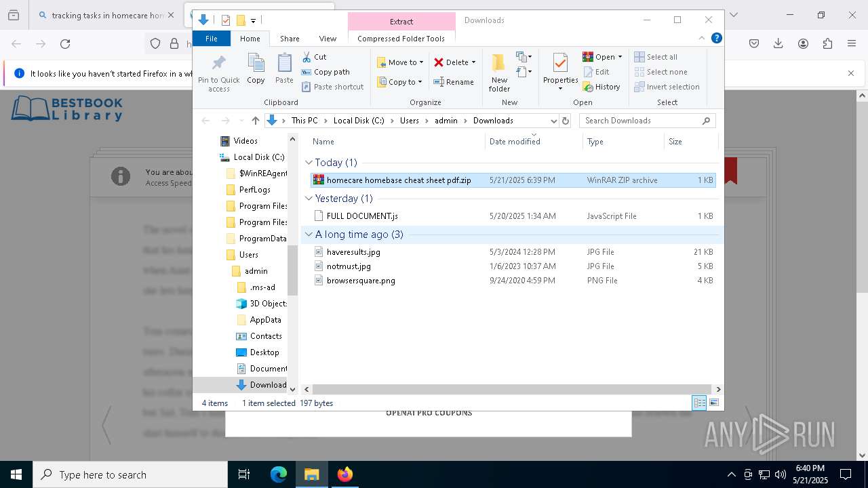Pin to Quick access ribbon button
The width and height of the screenshot is (868, 488).
pos(218,73)
